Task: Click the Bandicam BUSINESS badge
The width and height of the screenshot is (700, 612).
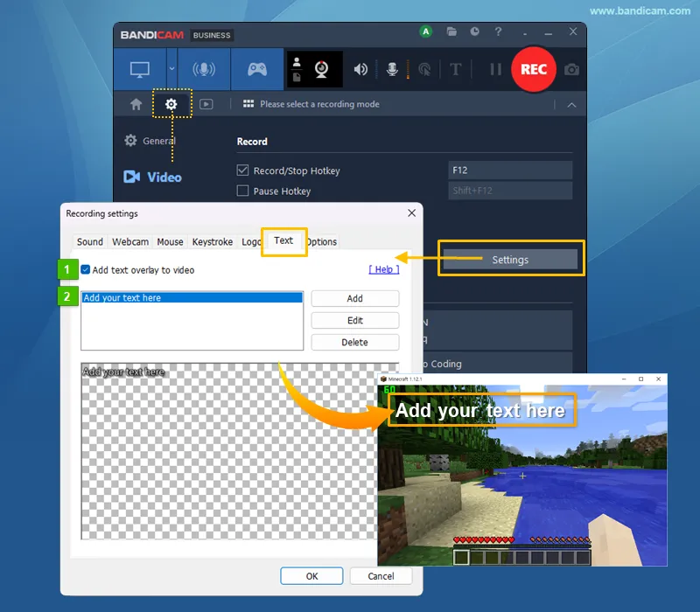Action: pyautogui.click(x=212, y=35)
